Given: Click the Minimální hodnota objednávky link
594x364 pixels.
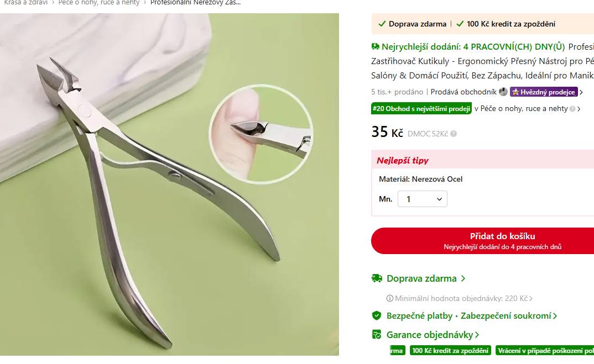Looking at the screenshot, I should [461, 298].
